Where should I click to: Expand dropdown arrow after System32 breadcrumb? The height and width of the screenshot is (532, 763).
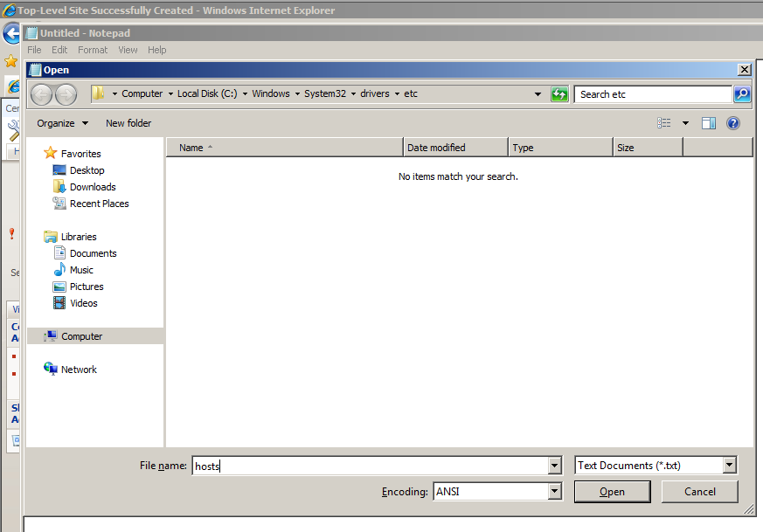[353, 93]
